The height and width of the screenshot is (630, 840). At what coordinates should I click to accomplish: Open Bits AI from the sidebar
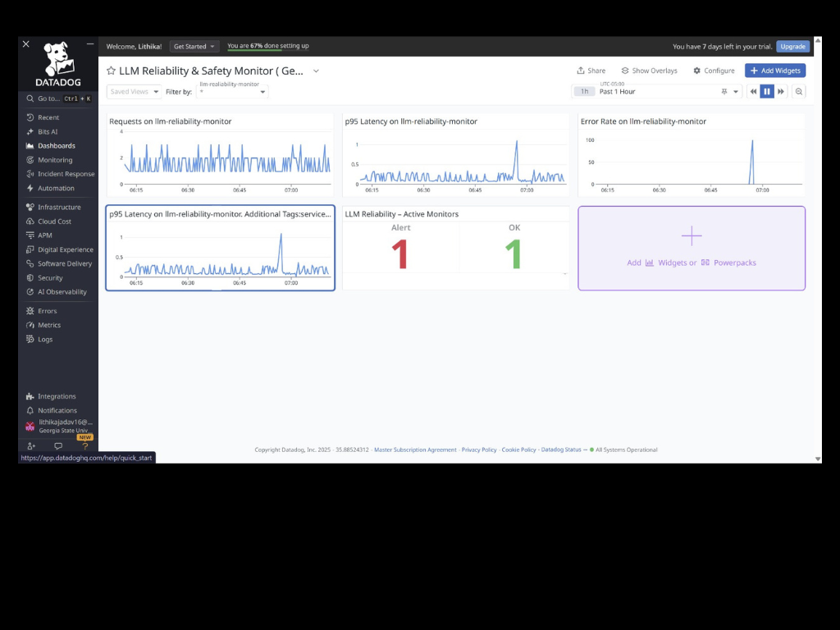47,132
